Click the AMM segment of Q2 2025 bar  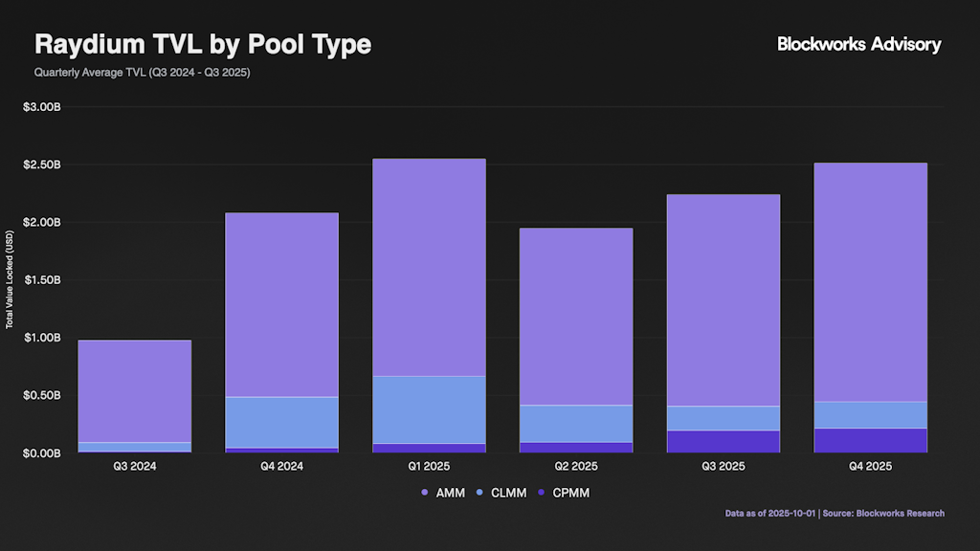(x=575, y=316)
